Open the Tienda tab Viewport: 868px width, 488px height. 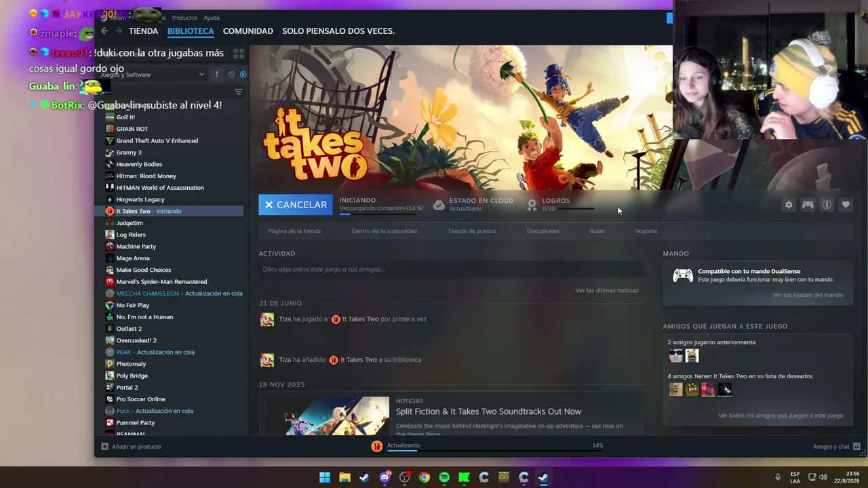143,31
